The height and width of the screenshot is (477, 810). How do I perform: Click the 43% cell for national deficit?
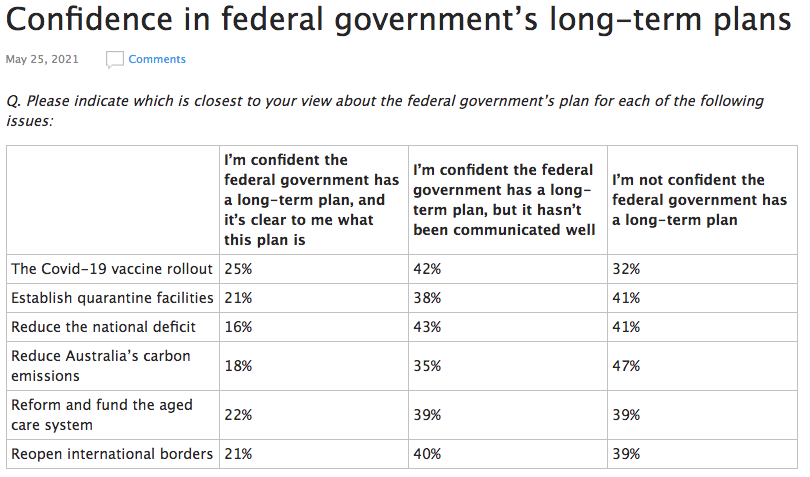427,327
